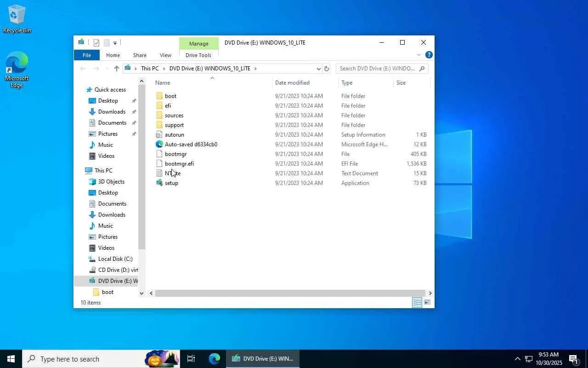Refresh the DVD Drive folder view
The image size is (588, 368).
click(327, 69)
